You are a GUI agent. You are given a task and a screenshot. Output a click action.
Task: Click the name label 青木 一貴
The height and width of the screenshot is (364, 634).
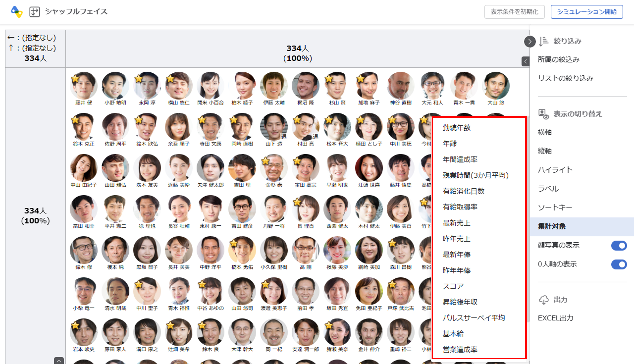tap(464, 103)
